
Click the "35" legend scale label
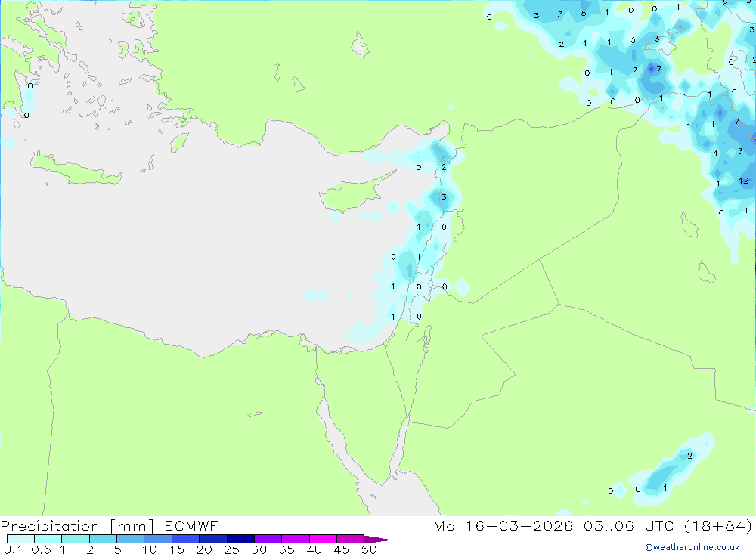tap(287, 549)
